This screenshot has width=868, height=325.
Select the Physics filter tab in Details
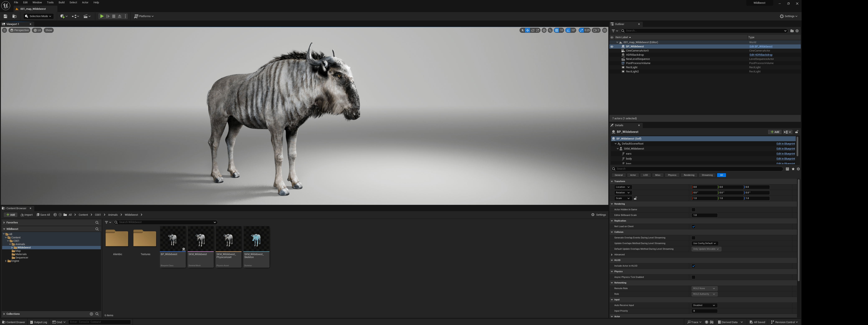pyautogui.click(x=672, y=175)
